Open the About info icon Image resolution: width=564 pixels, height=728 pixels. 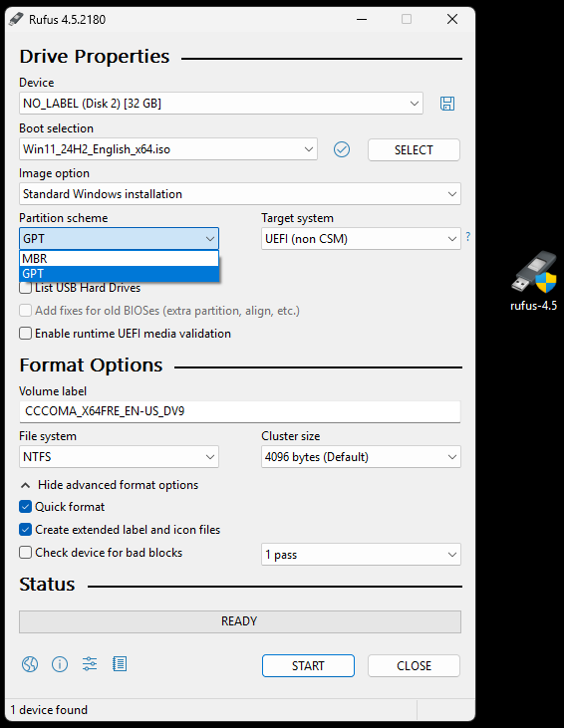pos(60,664)
